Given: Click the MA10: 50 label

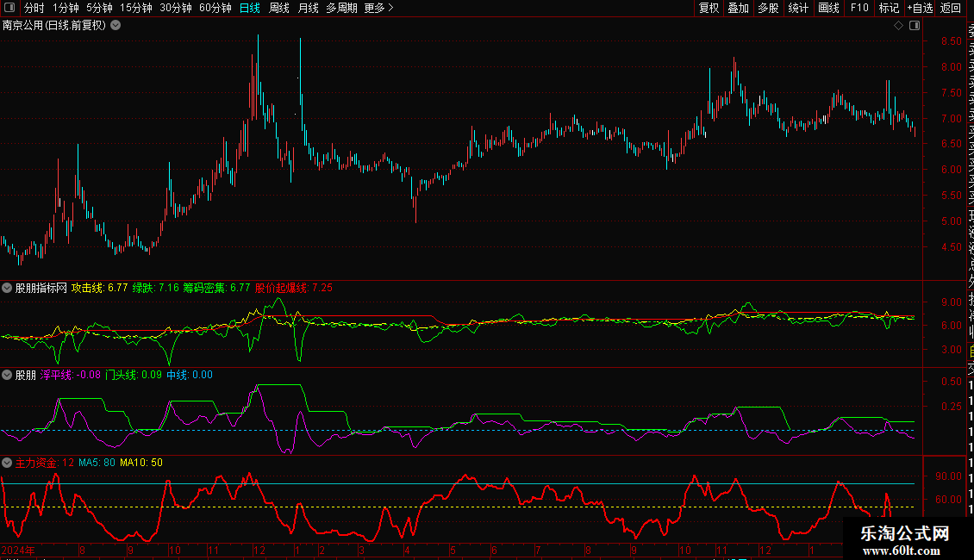Looking at the screenshot, I should point(141,463).
